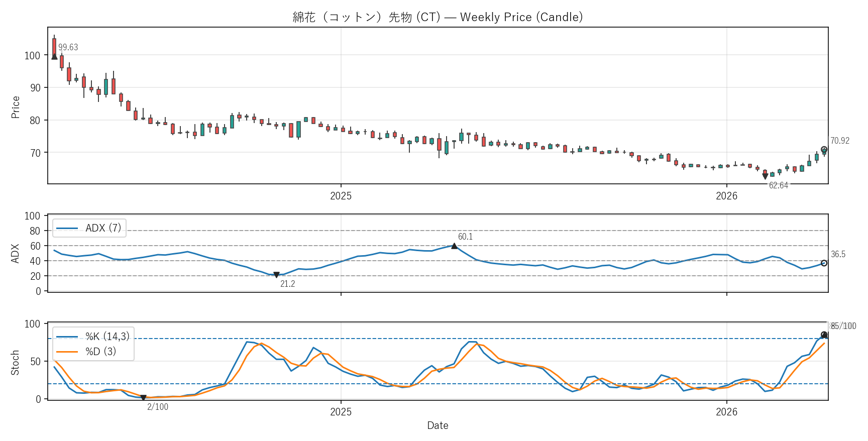The width and height of the screenshot is (868, 441).
Task: Click the ADX peak triangle marker at 60.1
Action: click(x=454, y=246)
